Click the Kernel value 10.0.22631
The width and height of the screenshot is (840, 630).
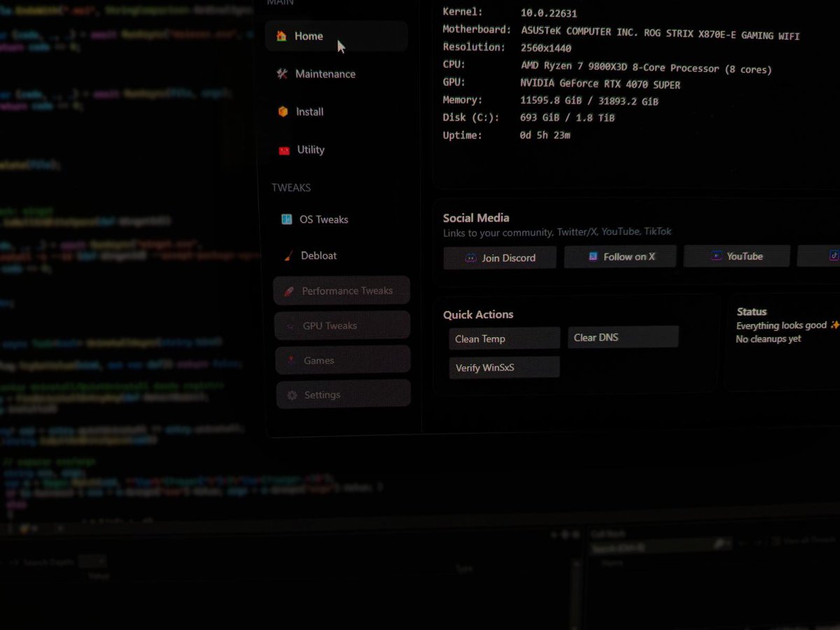(x=549, y=13)
